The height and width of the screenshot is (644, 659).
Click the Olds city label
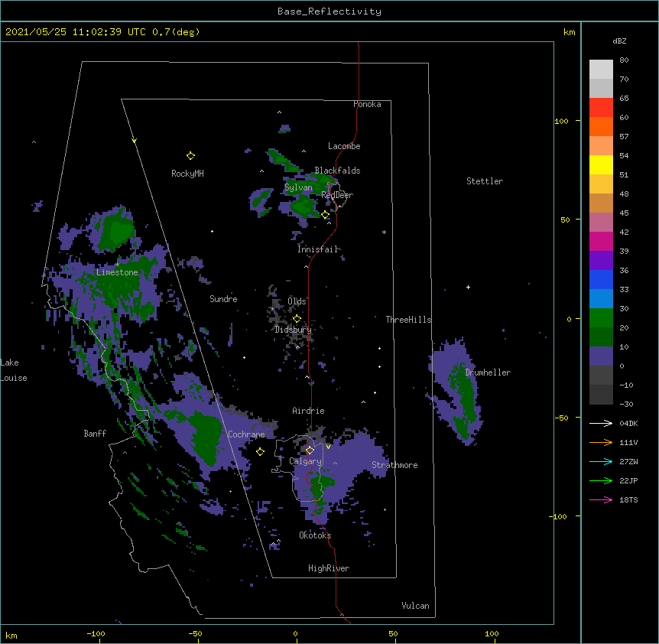(x=297, y=301)
